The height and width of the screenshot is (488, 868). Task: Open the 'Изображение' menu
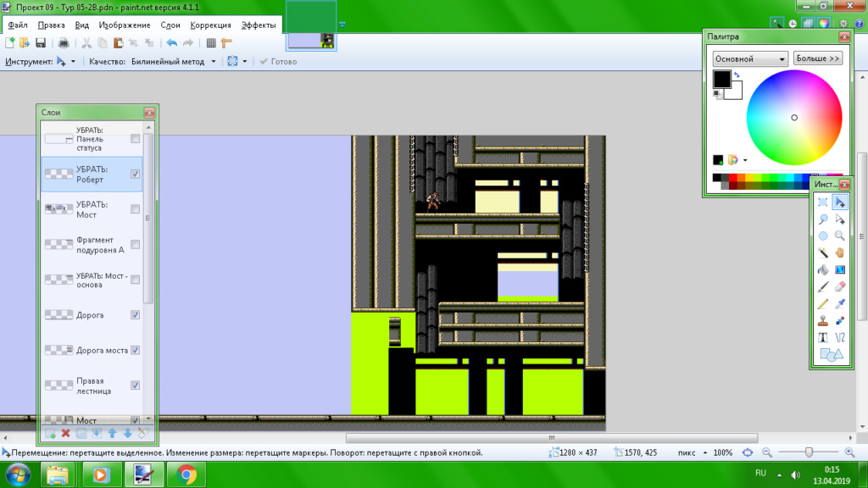(x=125, y=25)
